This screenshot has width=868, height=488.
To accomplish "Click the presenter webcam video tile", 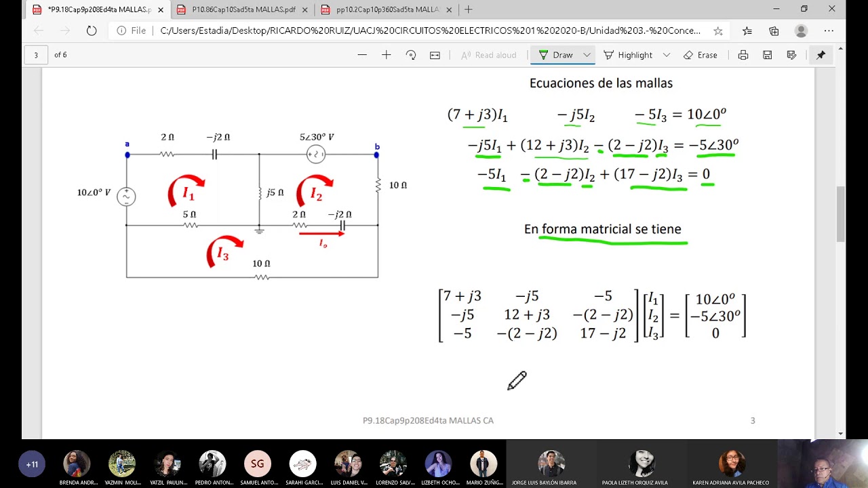I will tap(823, 464).
